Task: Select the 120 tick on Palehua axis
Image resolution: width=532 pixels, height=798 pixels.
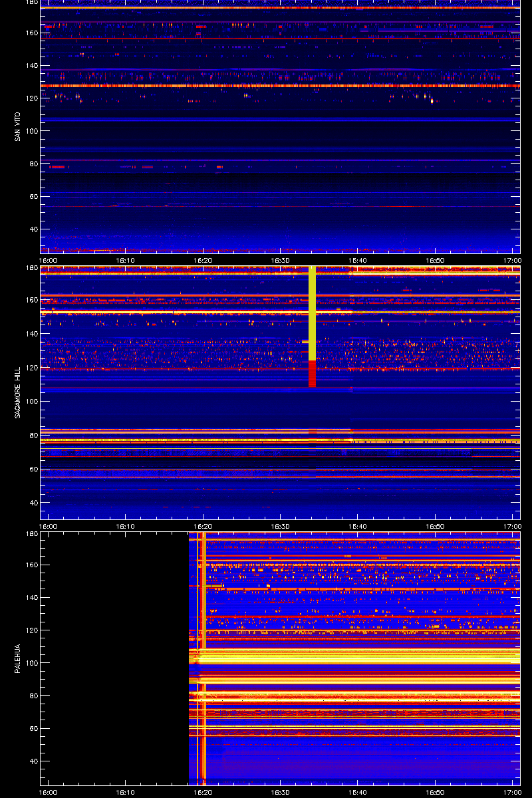Action: coord(31,630)
